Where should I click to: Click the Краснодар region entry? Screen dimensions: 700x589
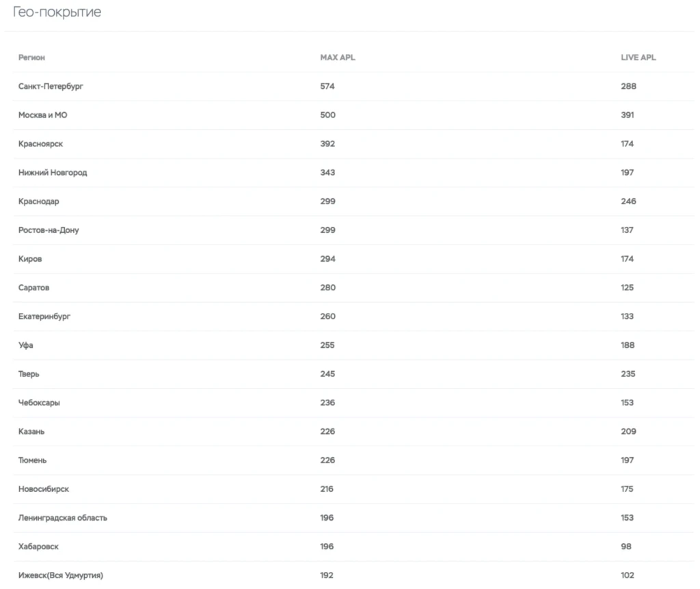[38, 202]
